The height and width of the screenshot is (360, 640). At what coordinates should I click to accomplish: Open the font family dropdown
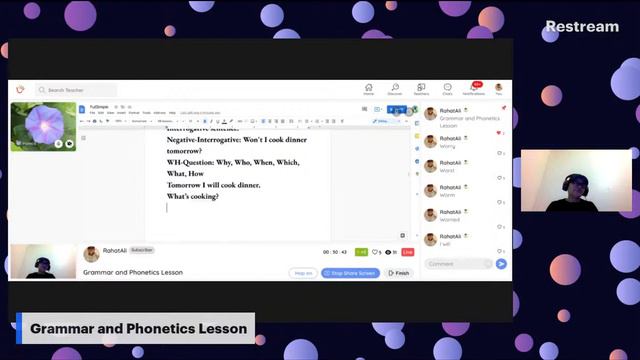point(167,121)
